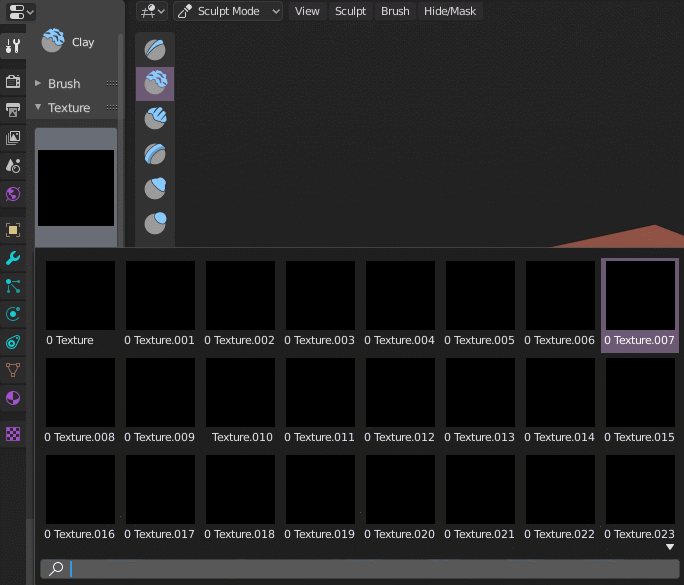Open the Hide/Mask menu
This screenshot has height=585, width=684.
tap(450, 11)
